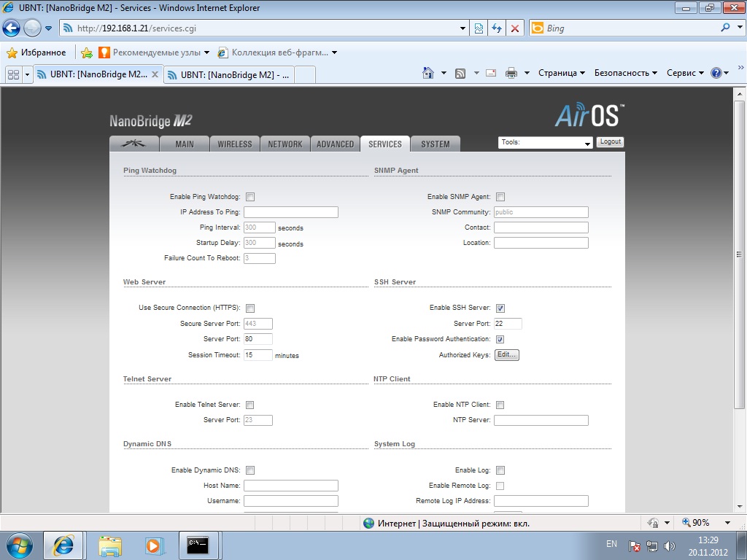
Task: Open the Сервис menu dropdown
Action: pos(684,73)
